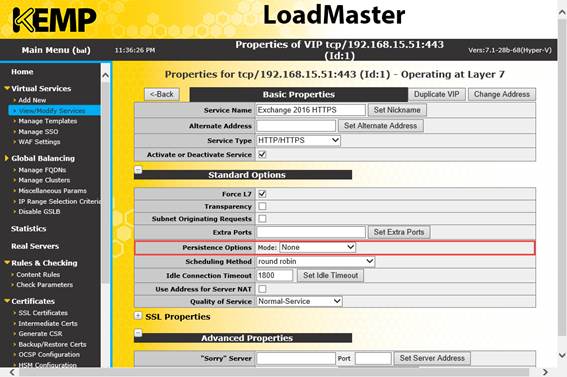
Task: Click the Sorry Server Port field
Action: point(373,358)
